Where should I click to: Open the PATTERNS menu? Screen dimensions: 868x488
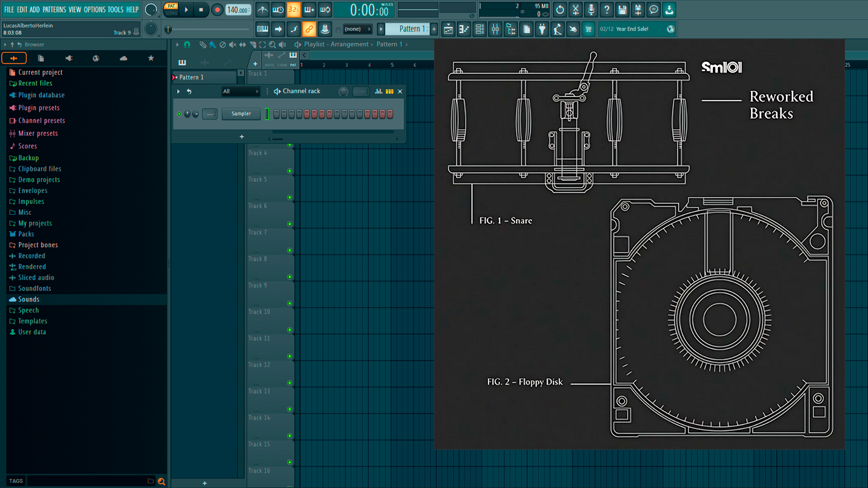coord(54,10)
